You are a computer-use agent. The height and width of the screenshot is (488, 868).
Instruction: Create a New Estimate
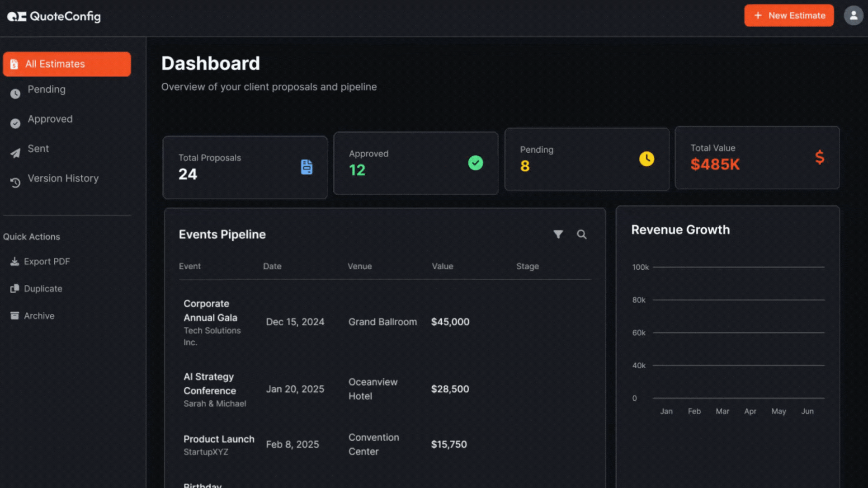(x=789, y=16)
